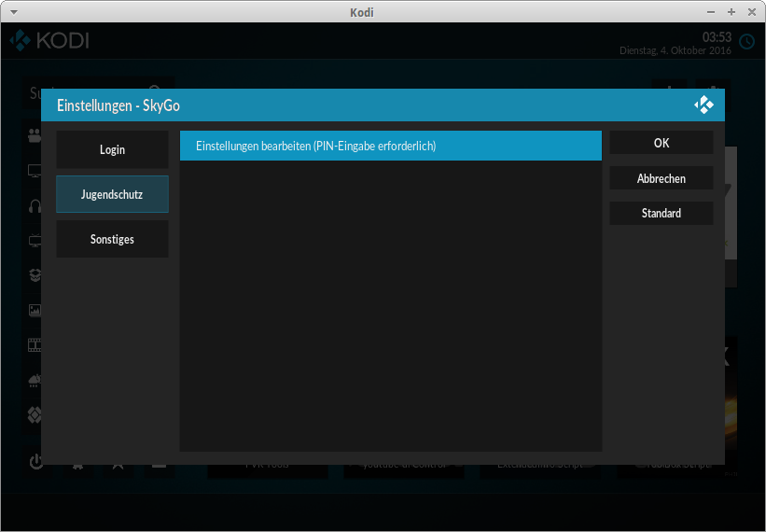The width and height of the screenshot is (766, 532).
Task: Click the clock icon beside the time
Action: (746, 42)
